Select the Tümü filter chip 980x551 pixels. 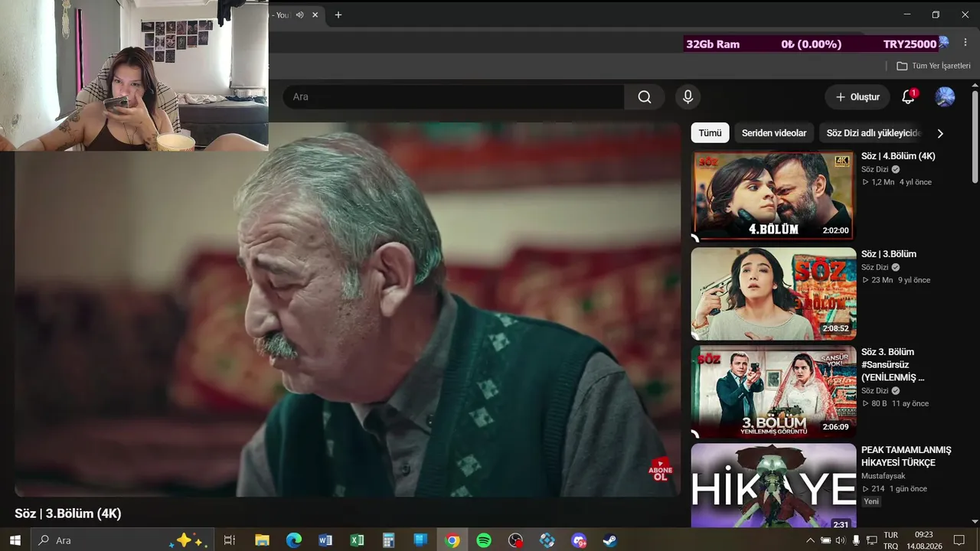710,133
